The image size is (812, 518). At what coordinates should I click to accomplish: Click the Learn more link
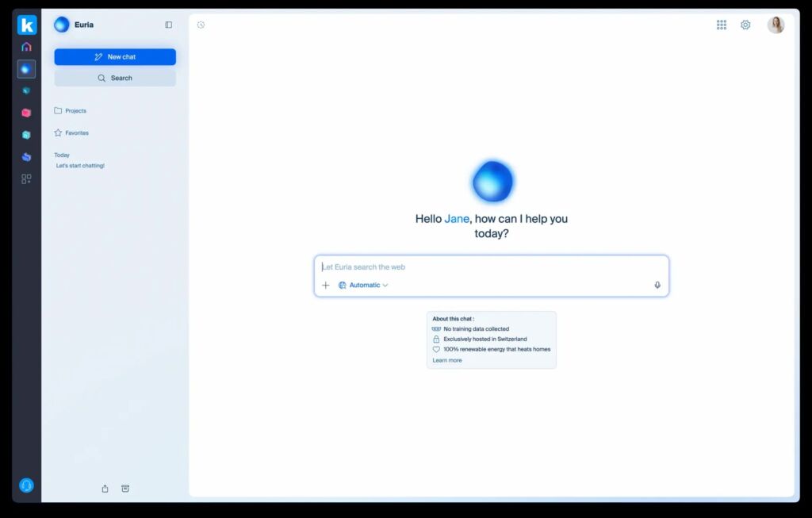pyautogui.click(x=447, y=360)
